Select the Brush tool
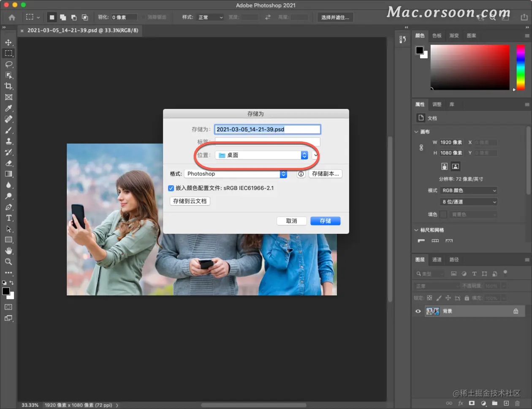The image size is (532, 409). pos(8,130)
